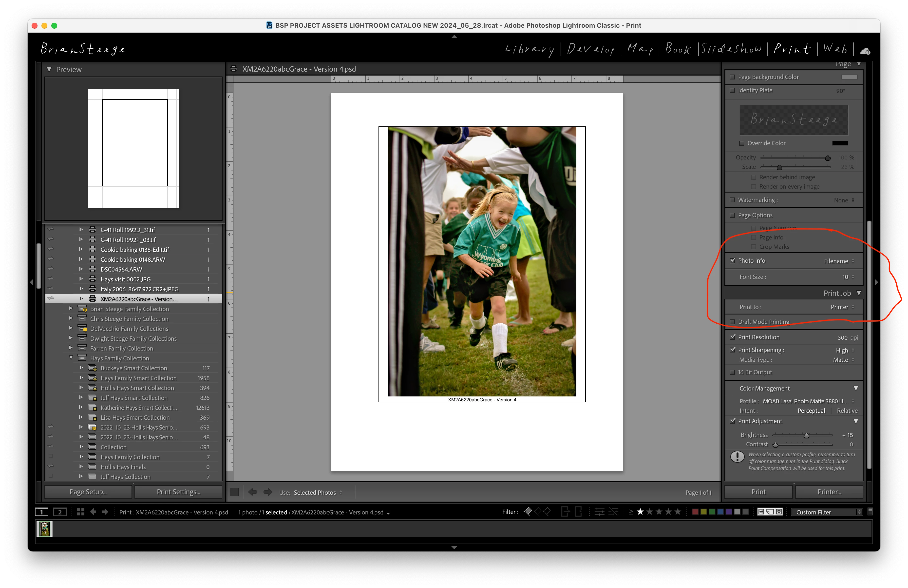Go to the next page with the right arrow
The width and height of the screenshot is (908, 588).
pos(268,492)
